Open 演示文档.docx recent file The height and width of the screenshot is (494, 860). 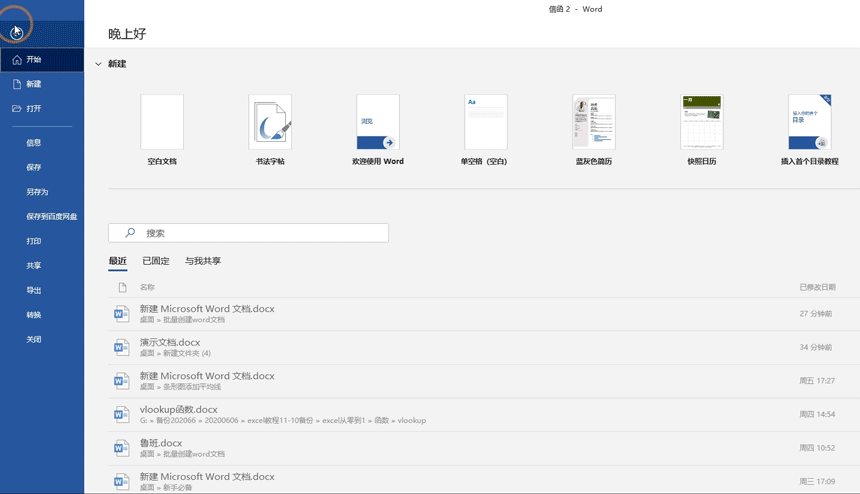tap(484, 348)
